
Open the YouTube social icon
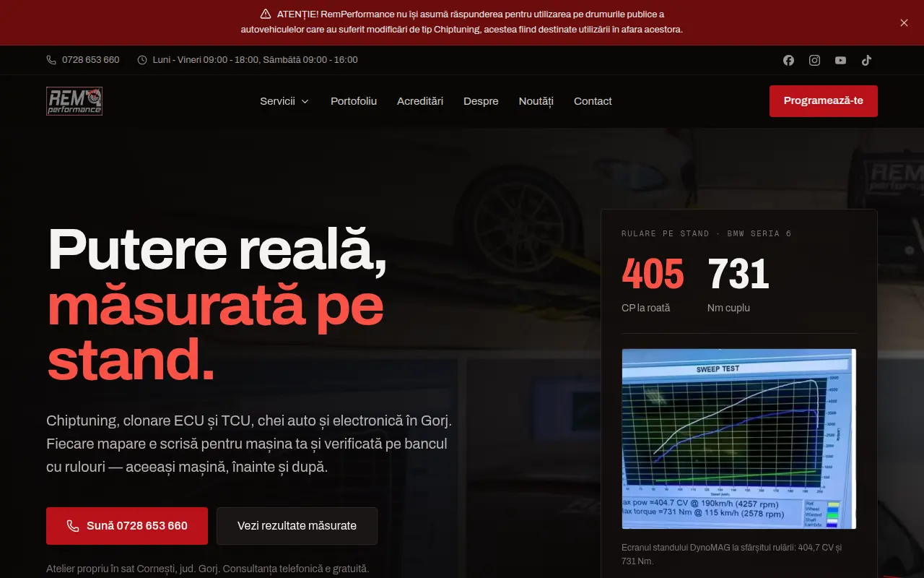point(840,60)
